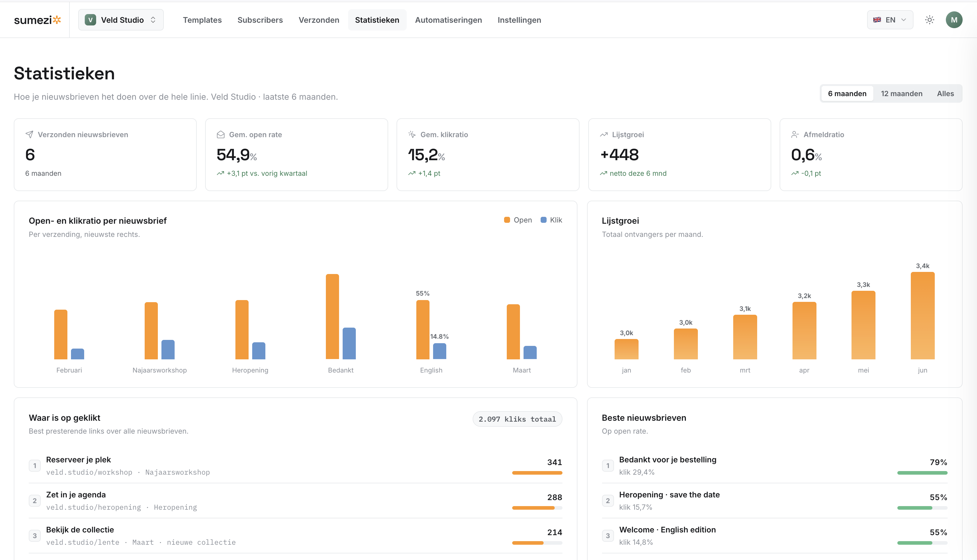Screen dimensions: 977x560
Task: Click the Bedankt orange open-rate bar
Action: tap(332, 317)
